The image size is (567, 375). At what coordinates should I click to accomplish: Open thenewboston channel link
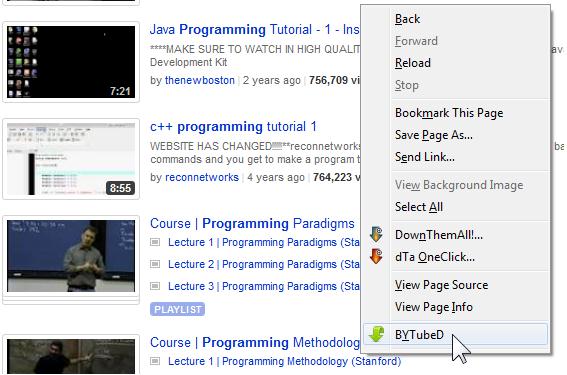click(x=200, y=80)
